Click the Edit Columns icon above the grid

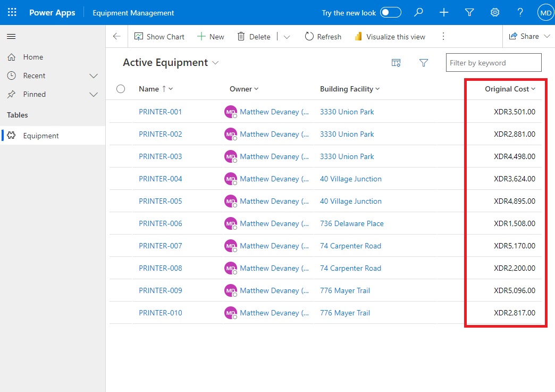coord(396,62)
